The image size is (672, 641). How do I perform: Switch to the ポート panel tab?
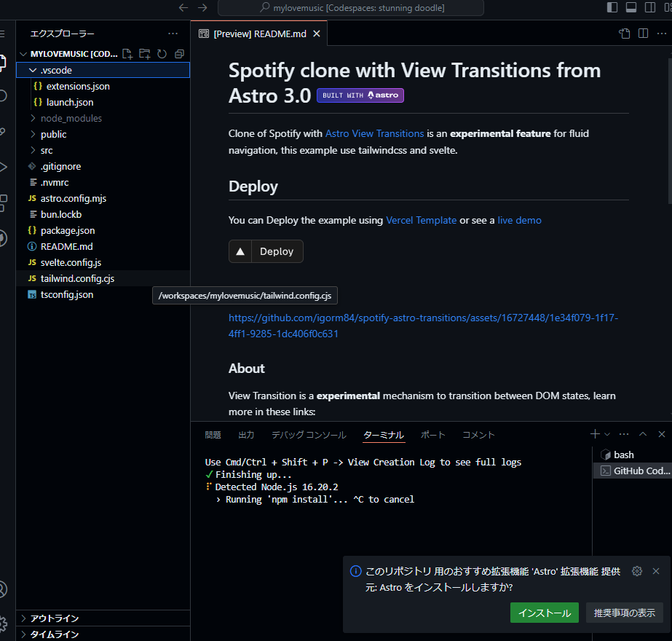coord(433,435)
